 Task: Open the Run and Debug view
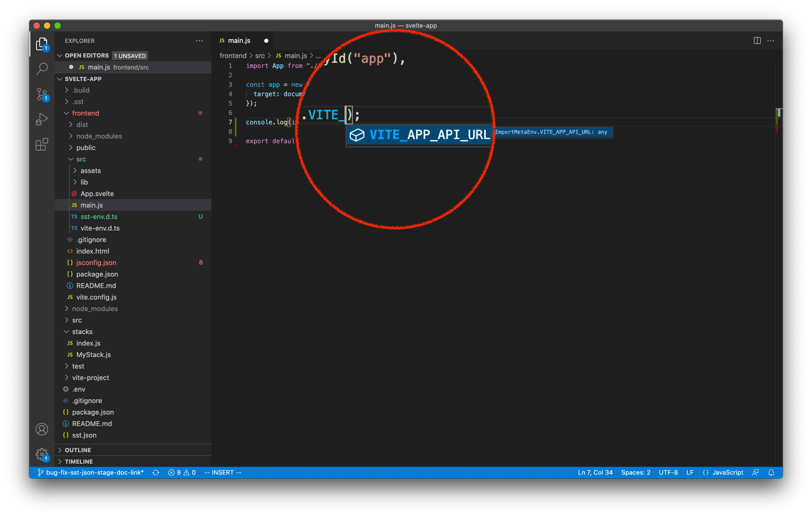point(42,119)
